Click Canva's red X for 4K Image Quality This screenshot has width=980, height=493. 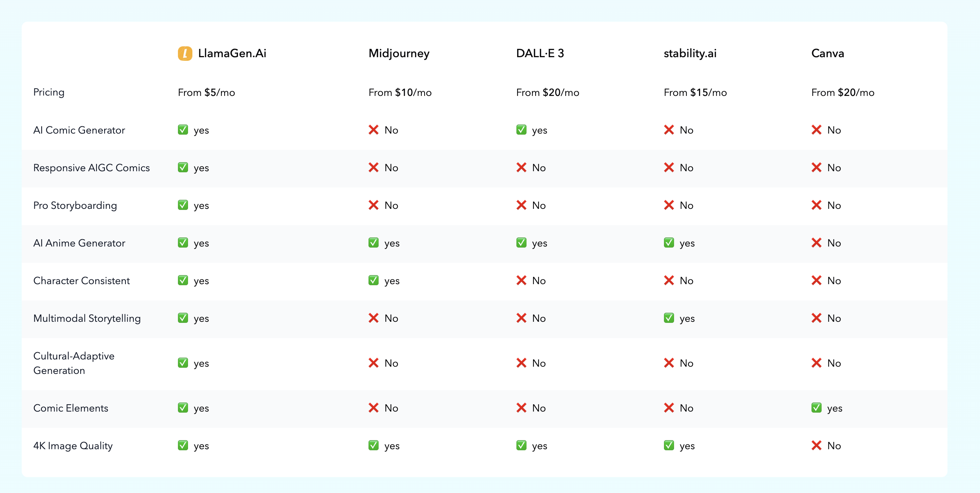click(817, 446)
